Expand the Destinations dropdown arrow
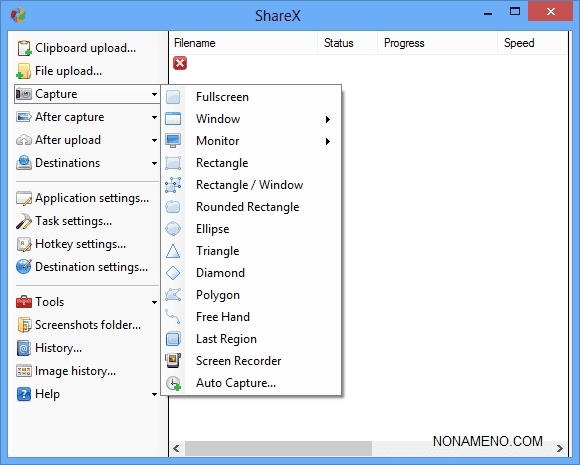The image size is (580, 465). [154, 163]
